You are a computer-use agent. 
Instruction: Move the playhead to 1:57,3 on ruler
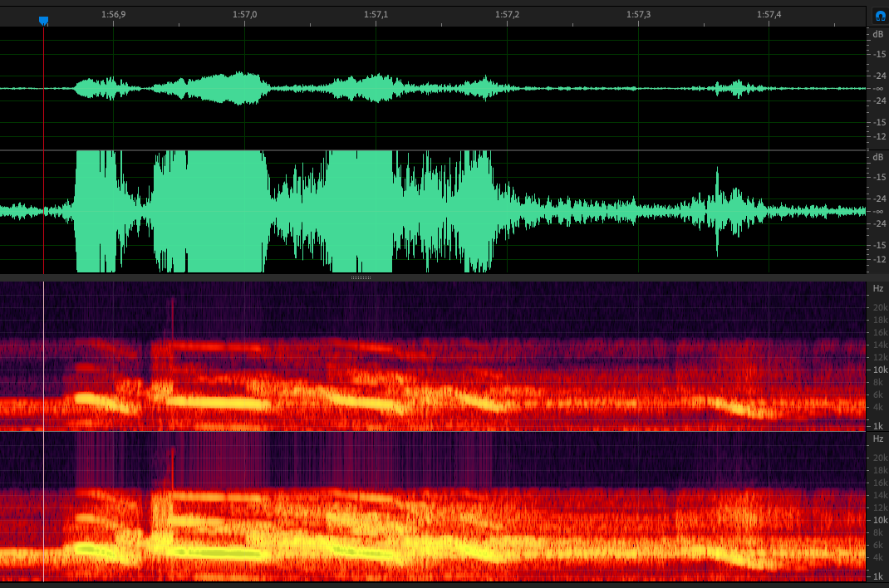[639, 15]
